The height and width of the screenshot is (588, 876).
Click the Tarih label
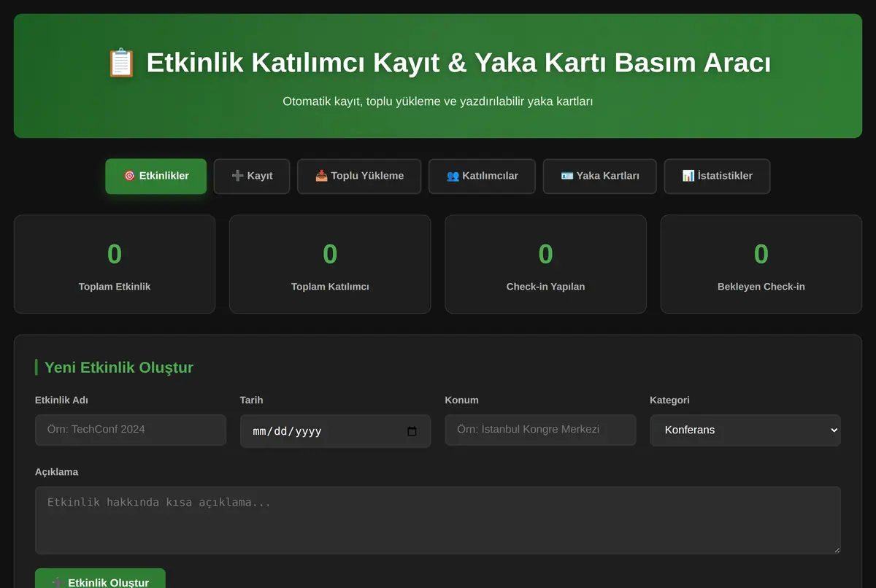point(252,400)
